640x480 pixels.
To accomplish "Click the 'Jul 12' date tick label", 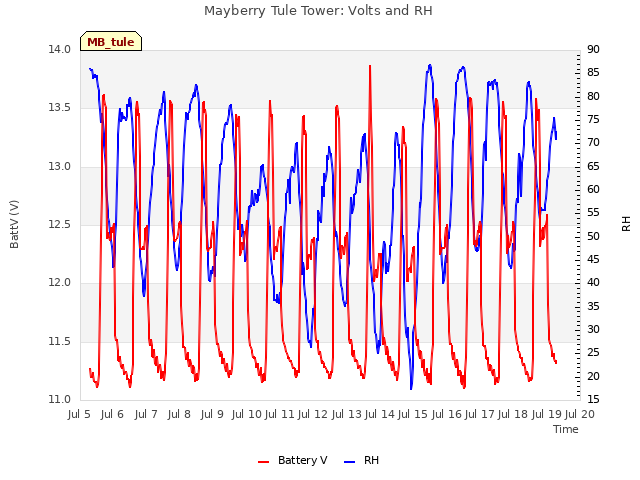I will (x=313, y=414).
